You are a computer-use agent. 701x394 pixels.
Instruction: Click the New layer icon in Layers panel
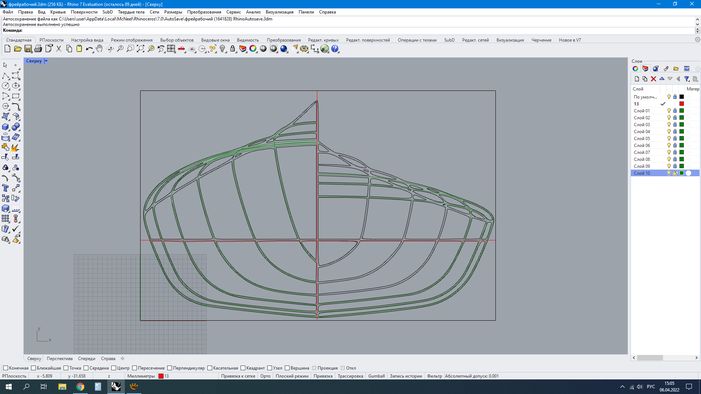[637, 79]
